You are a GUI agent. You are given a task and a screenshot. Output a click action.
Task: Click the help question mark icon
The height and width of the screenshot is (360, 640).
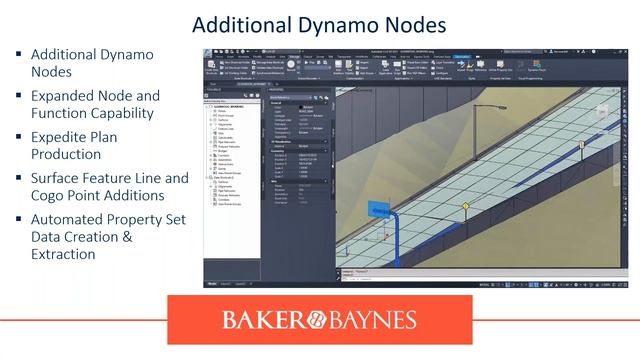593,51
